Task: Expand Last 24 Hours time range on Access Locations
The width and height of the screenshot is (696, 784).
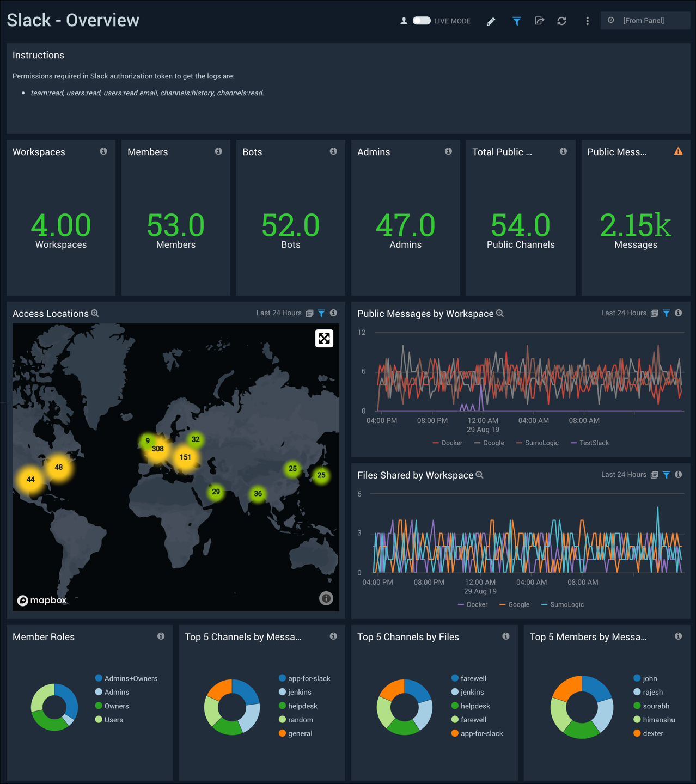Action: (278, 313)
